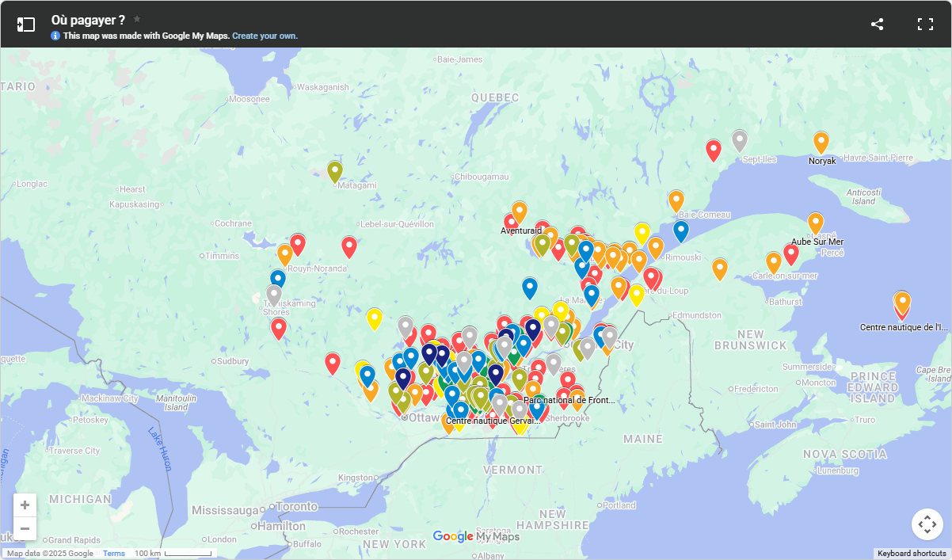Select the red pin east of Sudbury

(333, 364)
